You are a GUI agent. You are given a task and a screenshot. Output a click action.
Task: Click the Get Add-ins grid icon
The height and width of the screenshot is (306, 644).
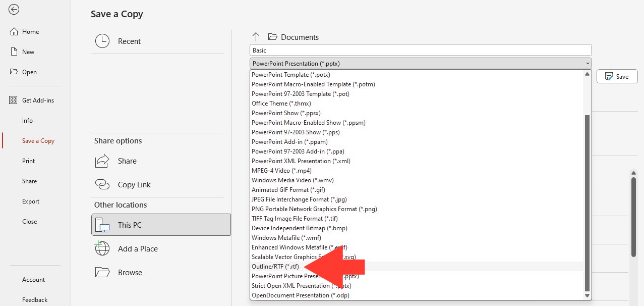(x=14, y=100)
